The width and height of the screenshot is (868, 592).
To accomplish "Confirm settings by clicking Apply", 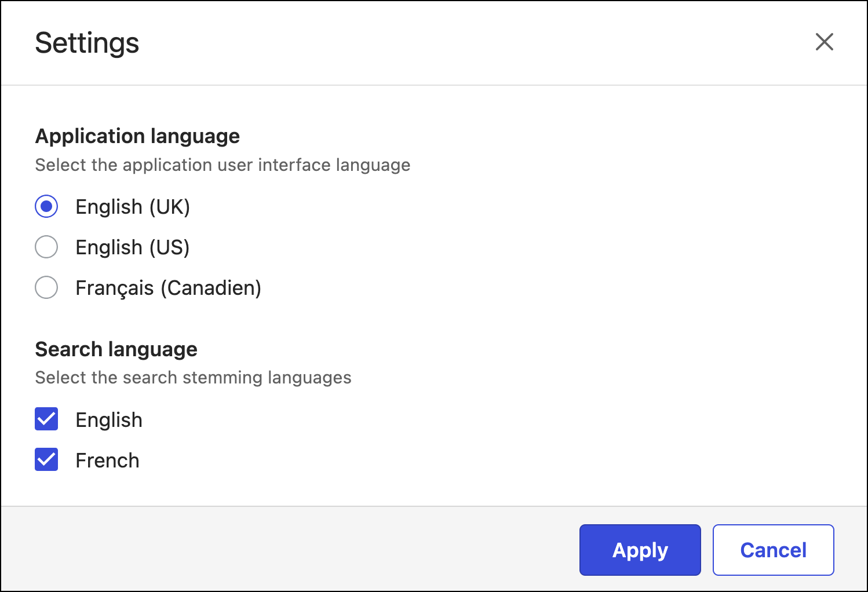I will coord(640,550).
